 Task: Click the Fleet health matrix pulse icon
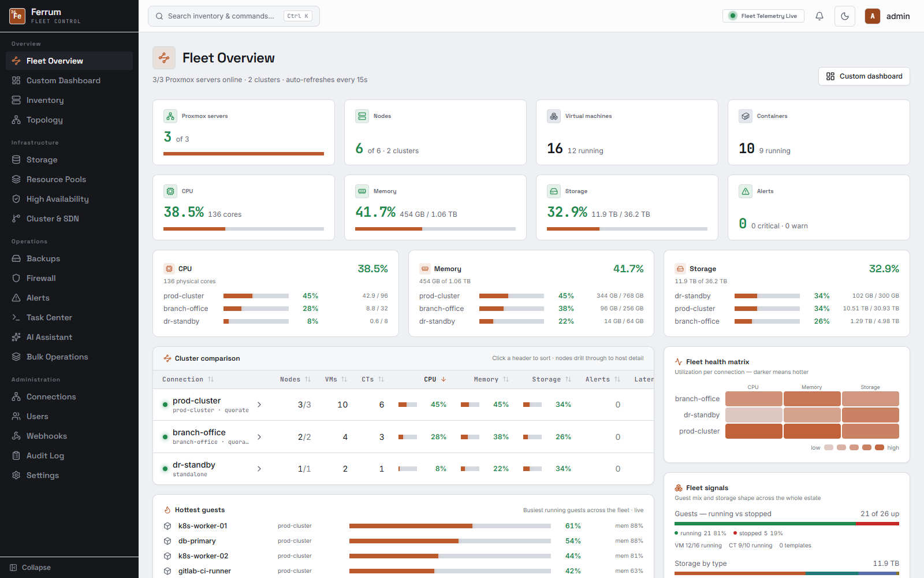point(679,362)
